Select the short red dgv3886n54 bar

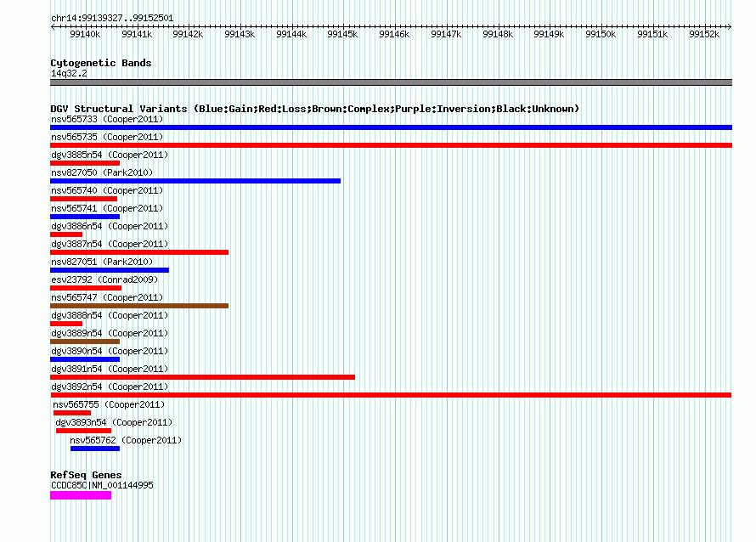pyautogui.click(x=66, y=234)
